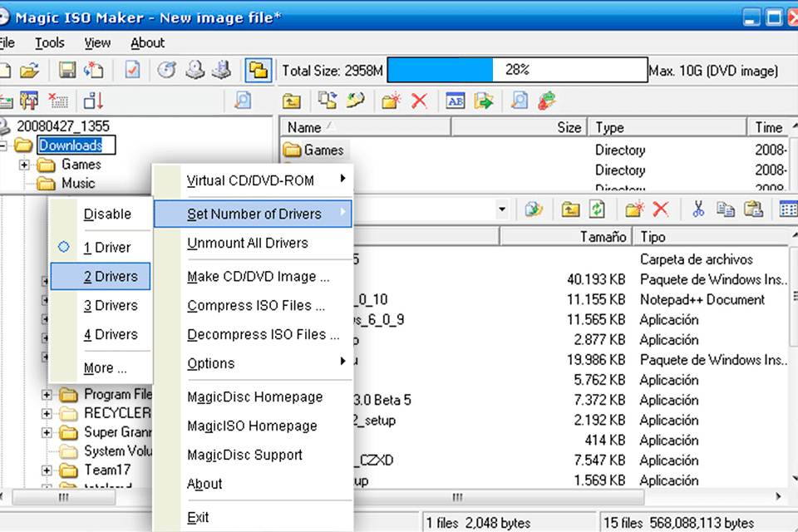Go up one folder in image pane
Image resolution: width=798 pixels, height=532 pixels.
point(291,101)
